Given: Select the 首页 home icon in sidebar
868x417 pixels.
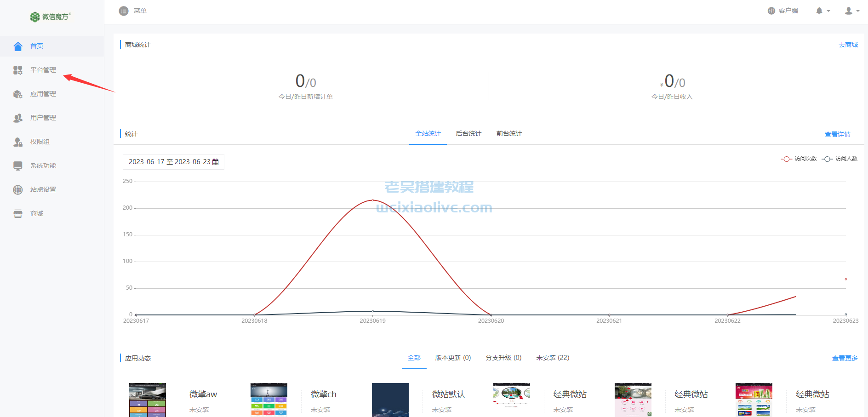Looking at the screenshot, I should (x=17, y=46).
